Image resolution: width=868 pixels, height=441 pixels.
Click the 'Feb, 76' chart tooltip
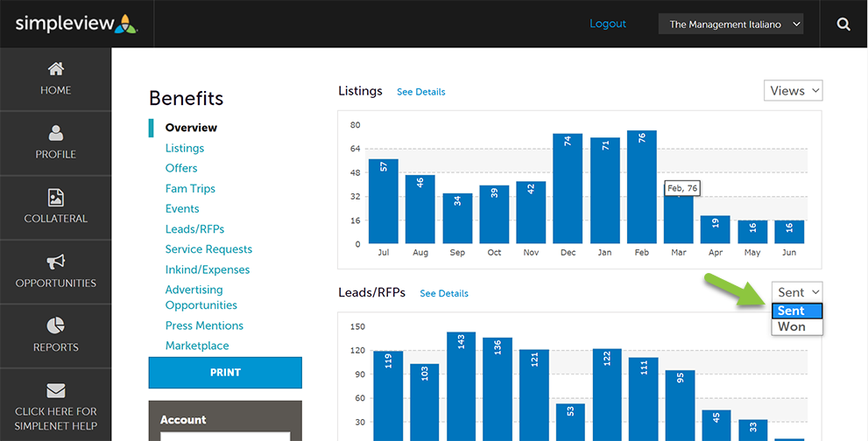[x=682, y=188]
